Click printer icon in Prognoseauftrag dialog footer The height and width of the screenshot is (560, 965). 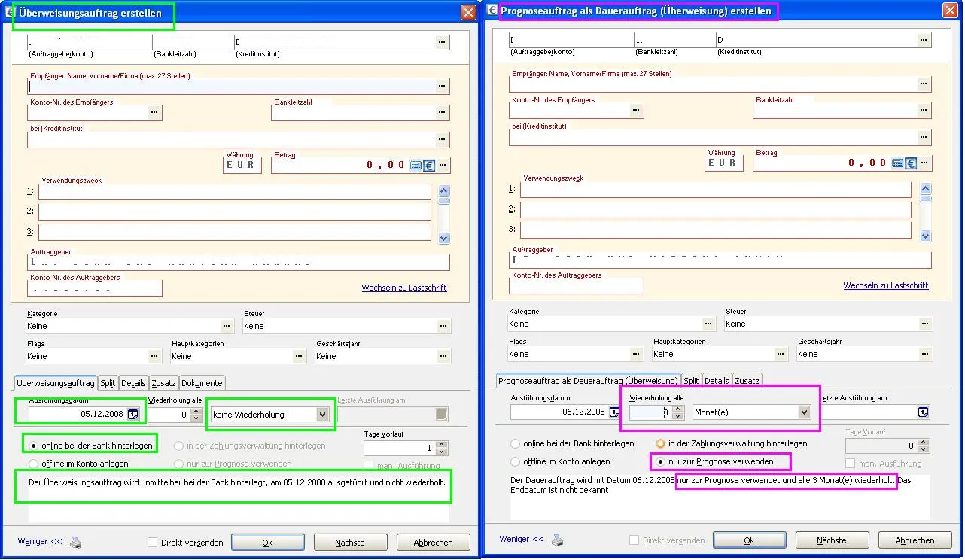(557, 540)
